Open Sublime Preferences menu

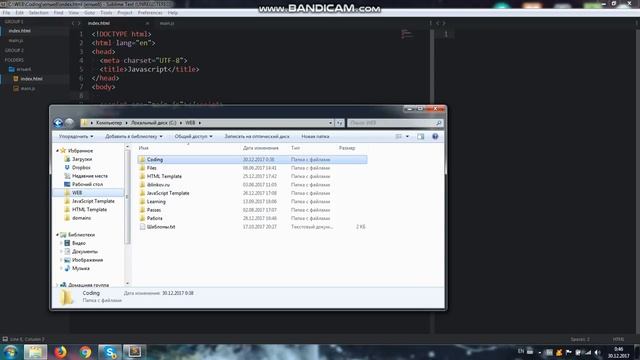(150, 13)
